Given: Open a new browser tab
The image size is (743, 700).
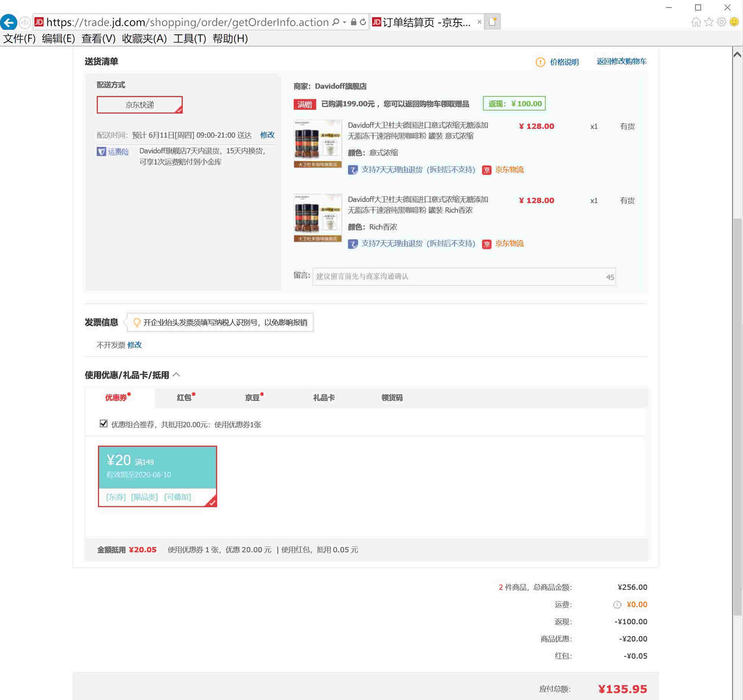Looking at the screenshot, I should (493, 22).
